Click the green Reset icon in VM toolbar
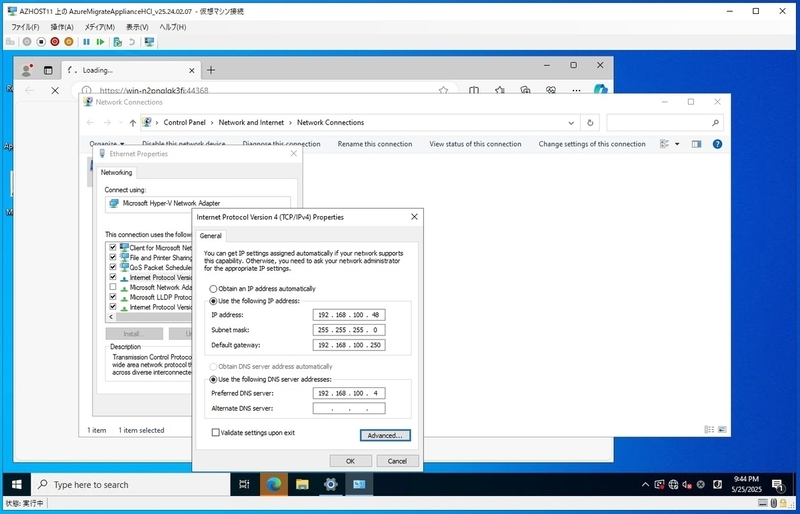 101,42
